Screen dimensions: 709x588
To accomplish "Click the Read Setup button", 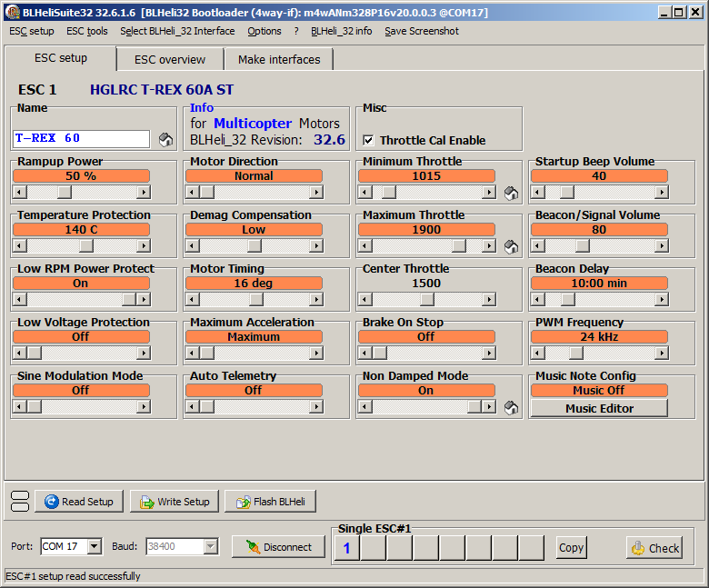I will [79, 502].
